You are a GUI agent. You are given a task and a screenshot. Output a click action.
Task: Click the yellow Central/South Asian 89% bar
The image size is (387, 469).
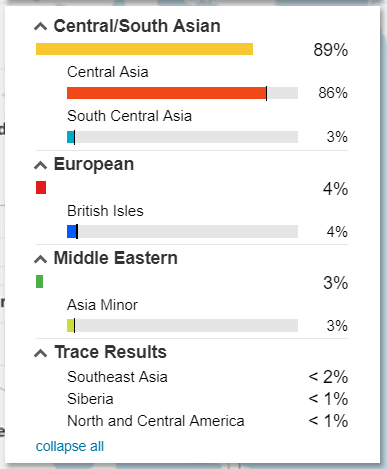coord(144,49)
